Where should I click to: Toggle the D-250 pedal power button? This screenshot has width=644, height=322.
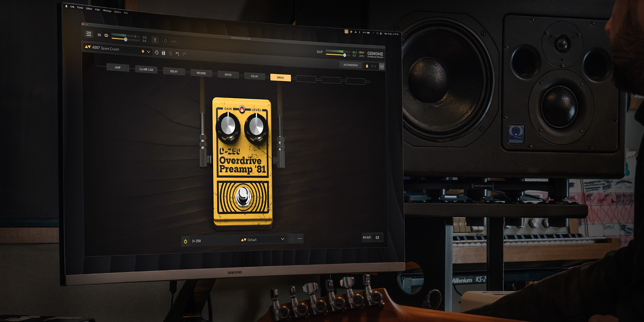coord(185,241)
